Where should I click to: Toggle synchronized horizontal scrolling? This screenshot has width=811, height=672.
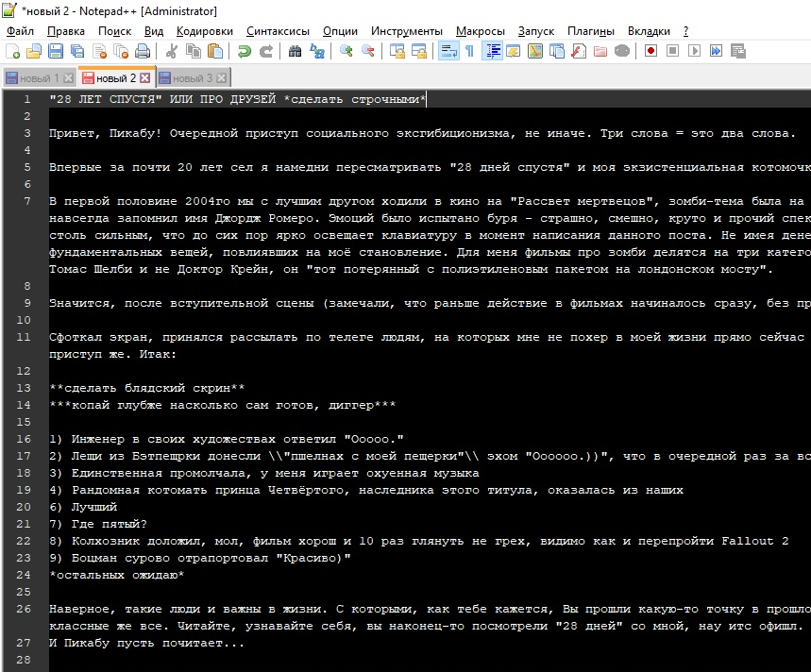point(418,51)
